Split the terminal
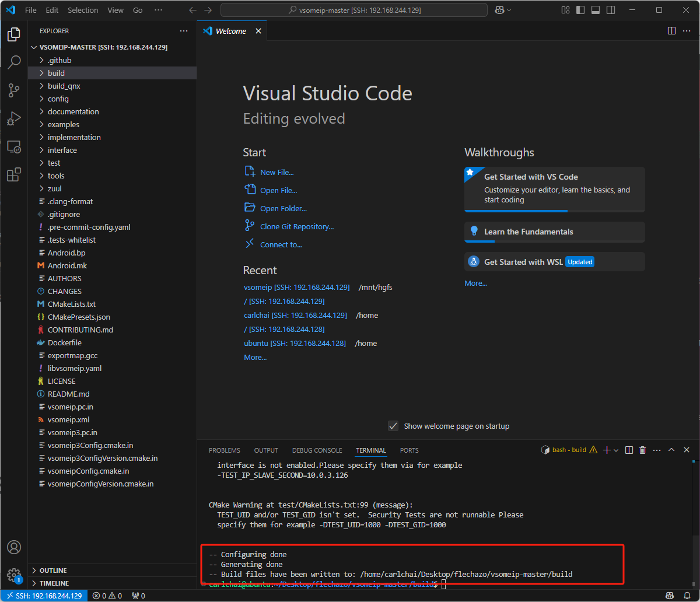The width and height of the screenshot is (700, 602). point(629,450)
